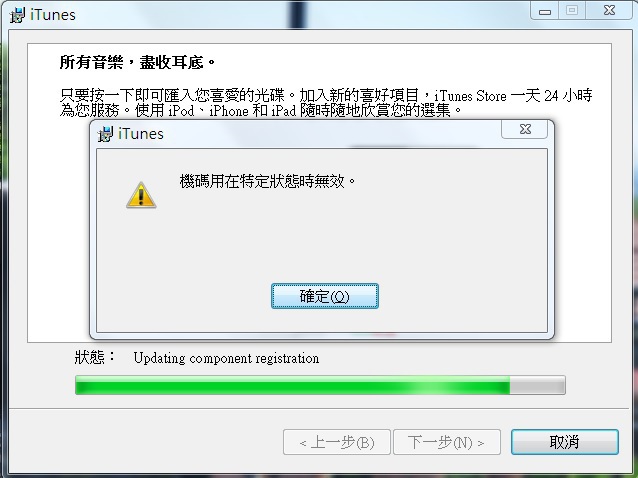Click the status text Updating component registration
This screenshot has height=478, width=638.
click(226, 358)
